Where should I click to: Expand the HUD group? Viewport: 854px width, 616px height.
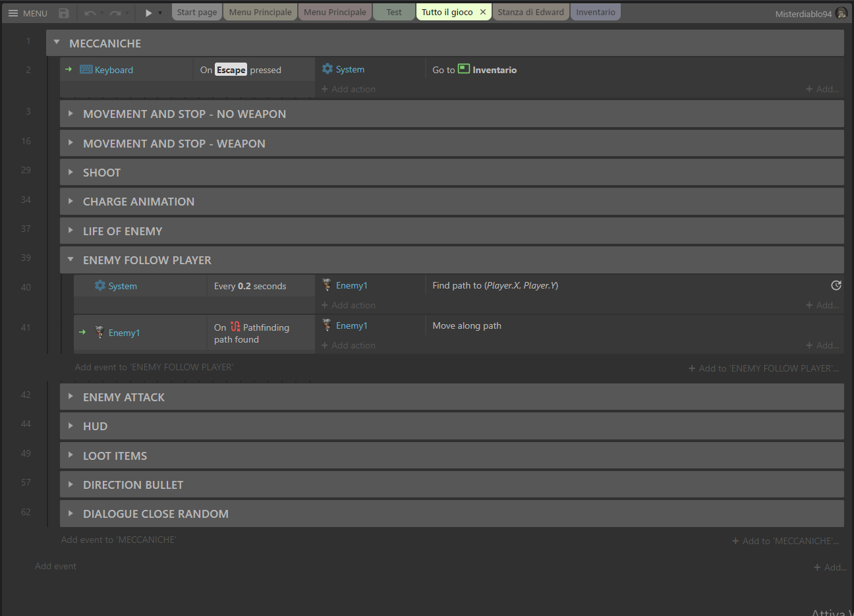[x=71, y=426]
